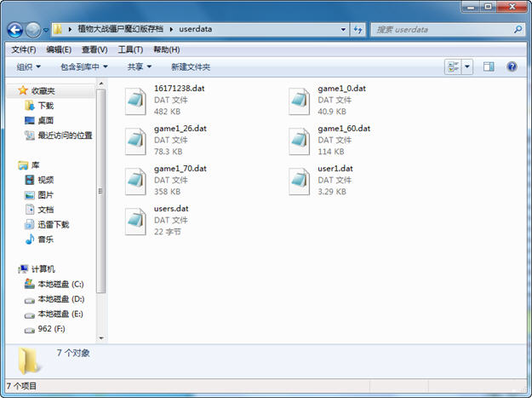Open the 文档 library

click(x=46, y=210)
